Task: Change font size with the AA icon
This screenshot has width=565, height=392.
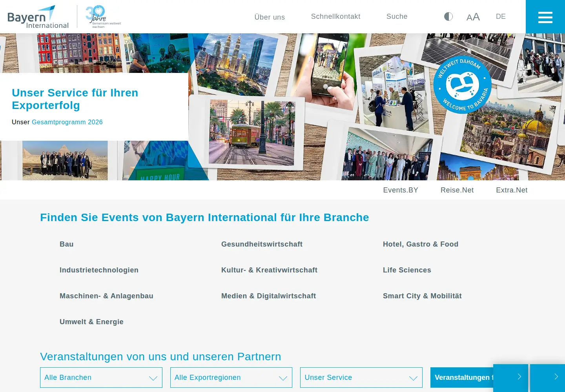Action: (473, 17)
